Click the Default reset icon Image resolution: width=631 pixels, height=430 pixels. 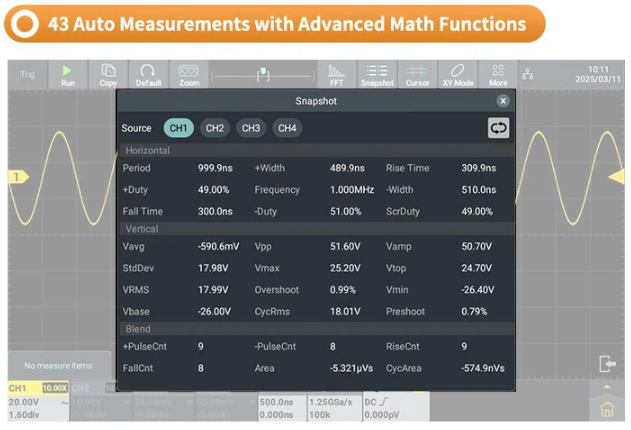[x=148, y=75]
